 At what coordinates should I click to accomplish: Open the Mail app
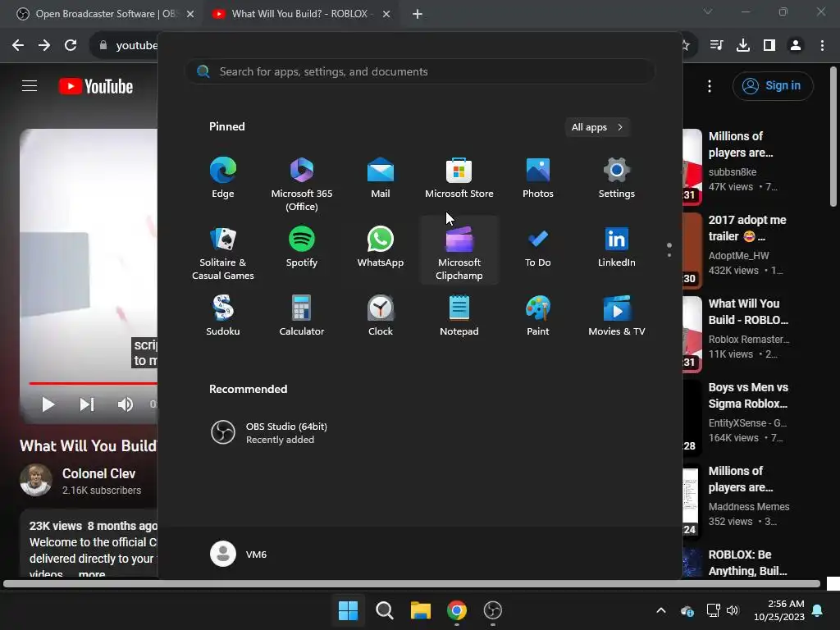click(x=381, y=179)
